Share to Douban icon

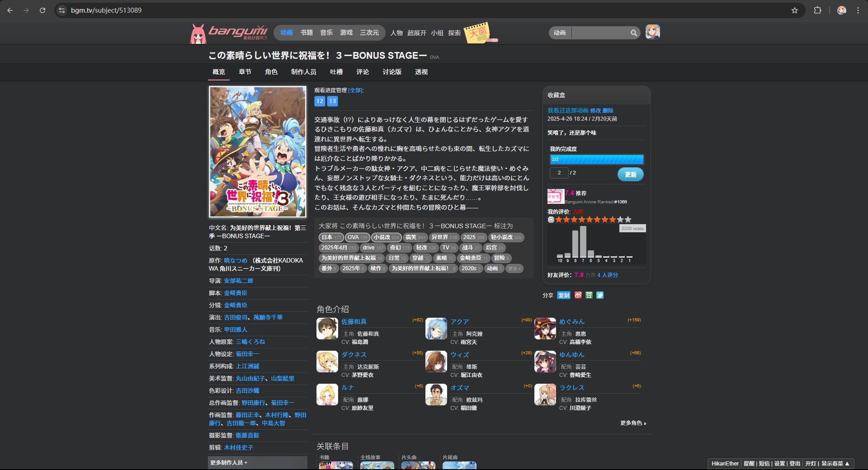tap(589, 295)
